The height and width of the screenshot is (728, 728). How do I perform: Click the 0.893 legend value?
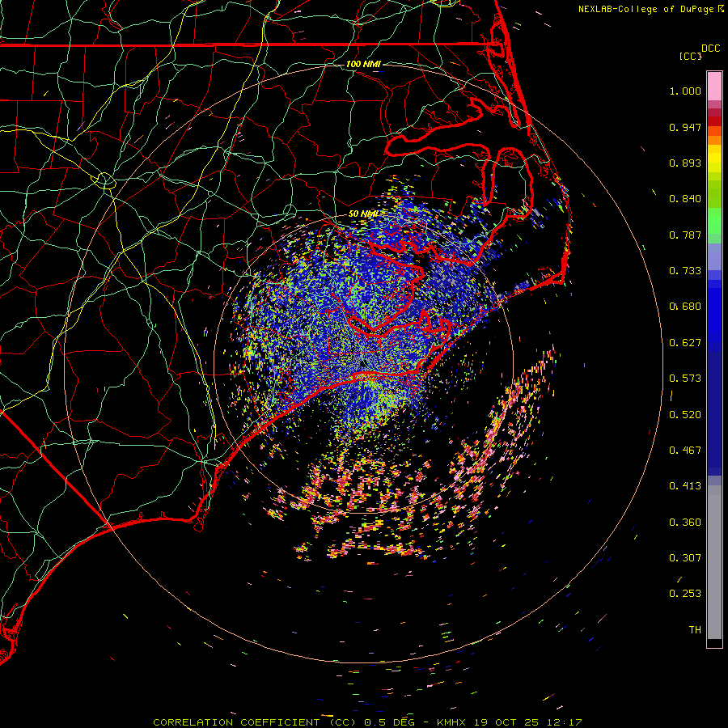[685, 163]
